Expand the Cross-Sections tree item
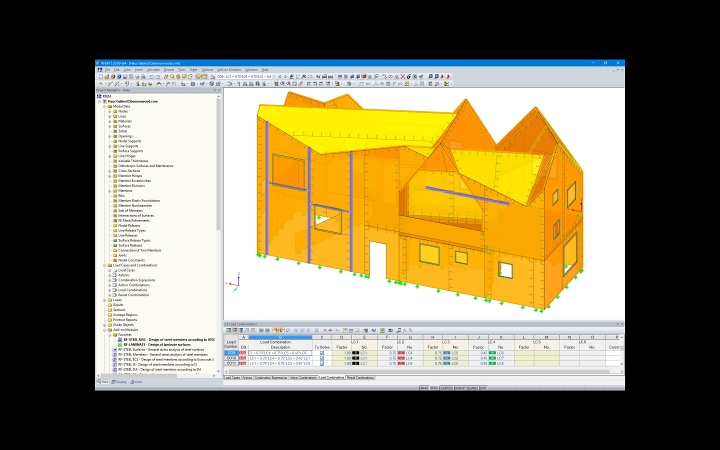The height and width of the screenshot is (450, 720). click(110, 171)
